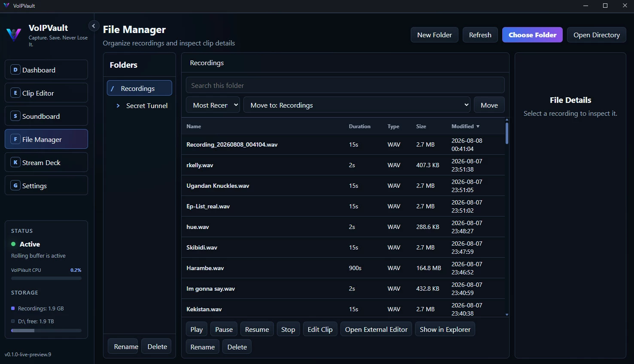Select the Harambe.wav recording row
Screen dimensions: 634x364
coord(343,268)
